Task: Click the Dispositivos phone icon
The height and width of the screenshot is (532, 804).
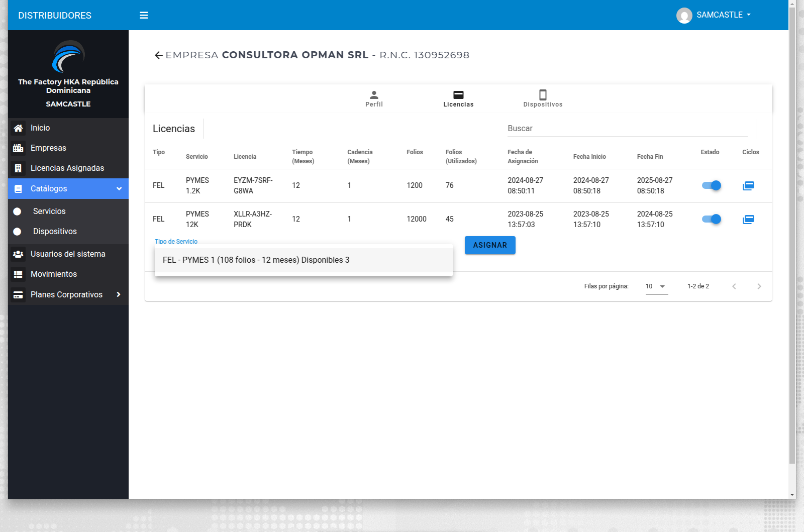Action: (543, 94)
